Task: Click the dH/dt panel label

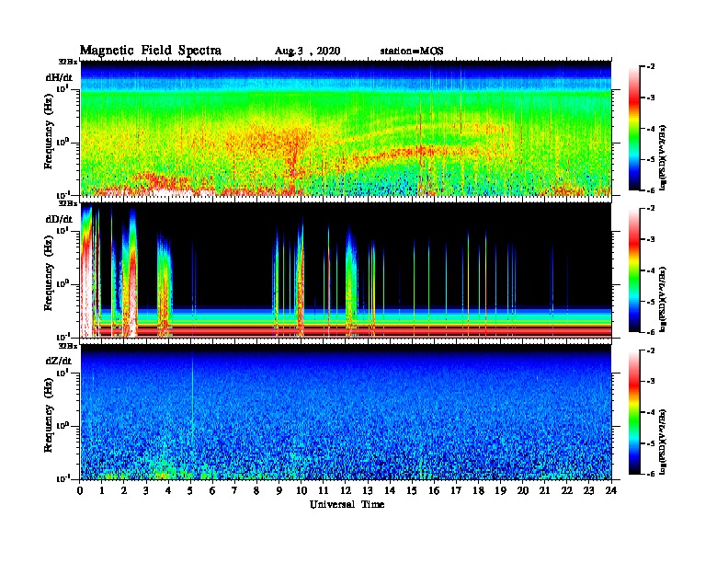Action: tap(59, 77)
